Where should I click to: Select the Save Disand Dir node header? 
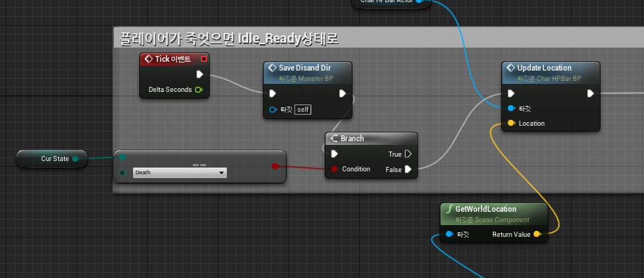tap(308, 72)
